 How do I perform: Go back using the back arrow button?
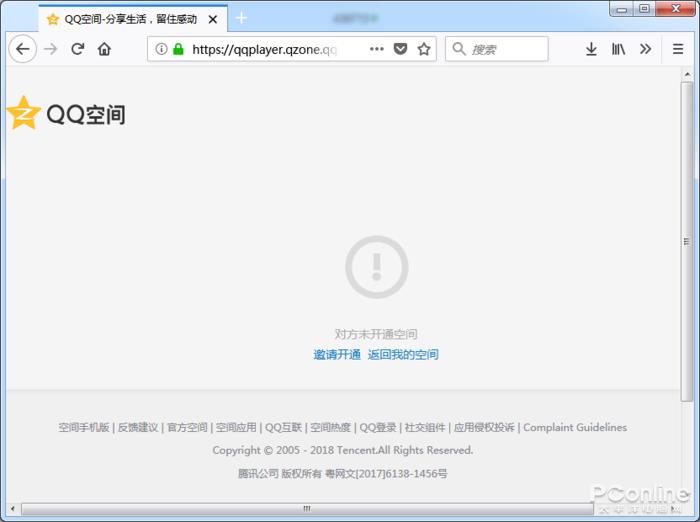pos(23,49)
